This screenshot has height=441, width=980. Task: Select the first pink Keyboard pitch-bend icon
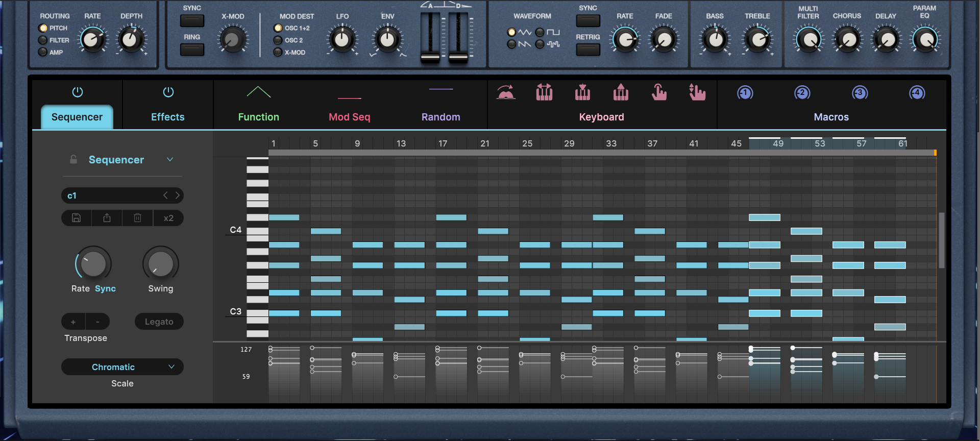tap(506, 92)
